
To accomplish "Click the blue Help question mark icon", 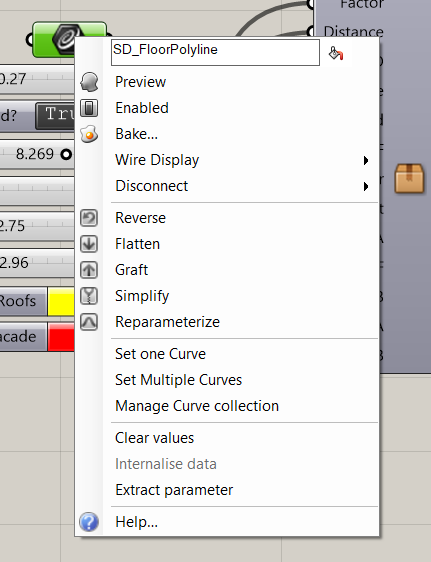I will [89, 522].
